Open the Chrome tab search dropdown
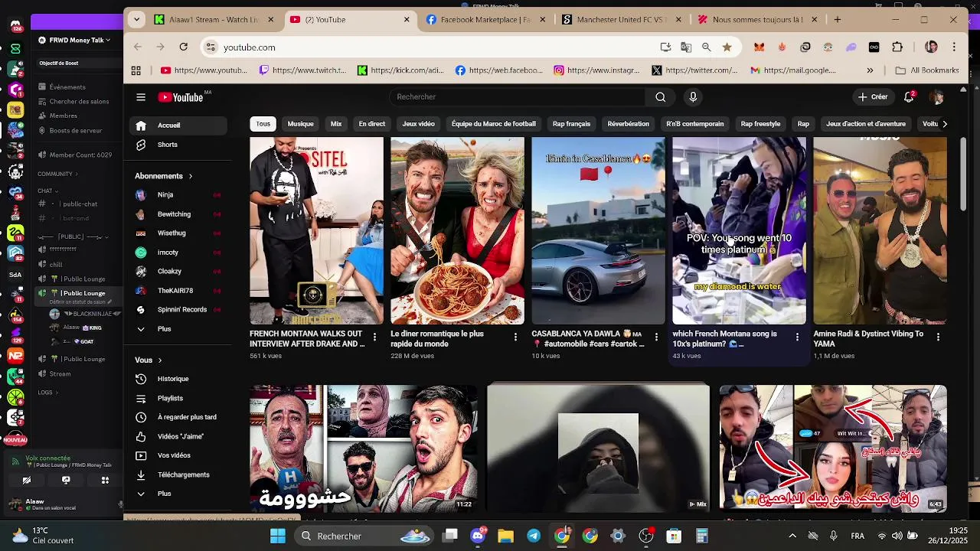The image size is (980, 551). [136, 20]
